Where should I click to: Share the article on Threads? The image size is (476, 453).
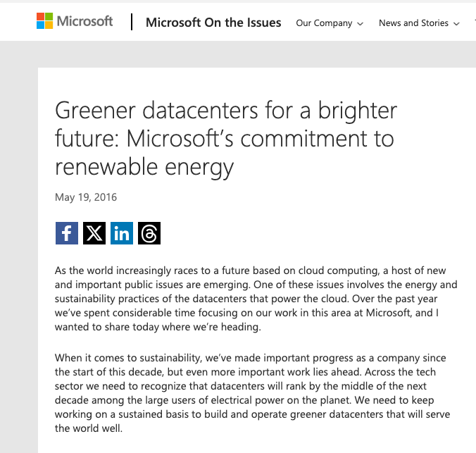click(149, 233)
